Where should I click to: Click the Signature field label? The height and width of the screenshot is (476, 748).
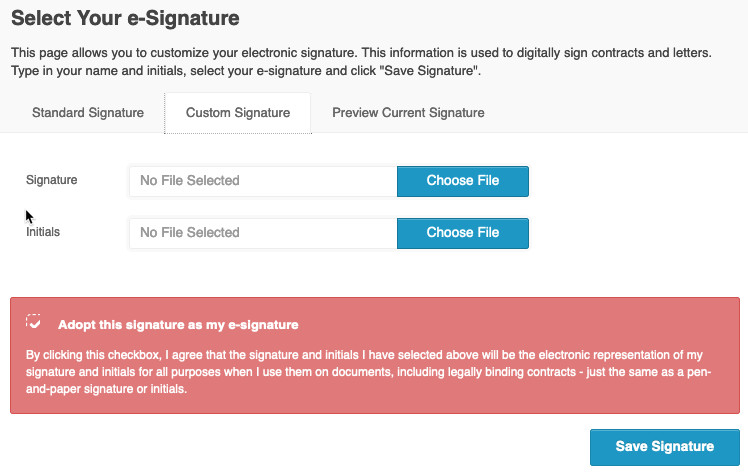click(52, 180)
